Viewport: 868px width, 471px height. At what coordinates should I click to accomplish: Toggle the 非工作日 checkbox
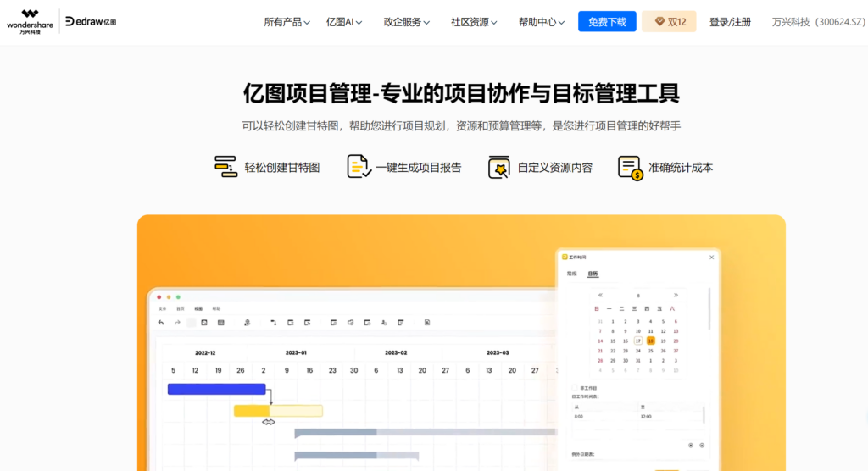click(575, 388)
